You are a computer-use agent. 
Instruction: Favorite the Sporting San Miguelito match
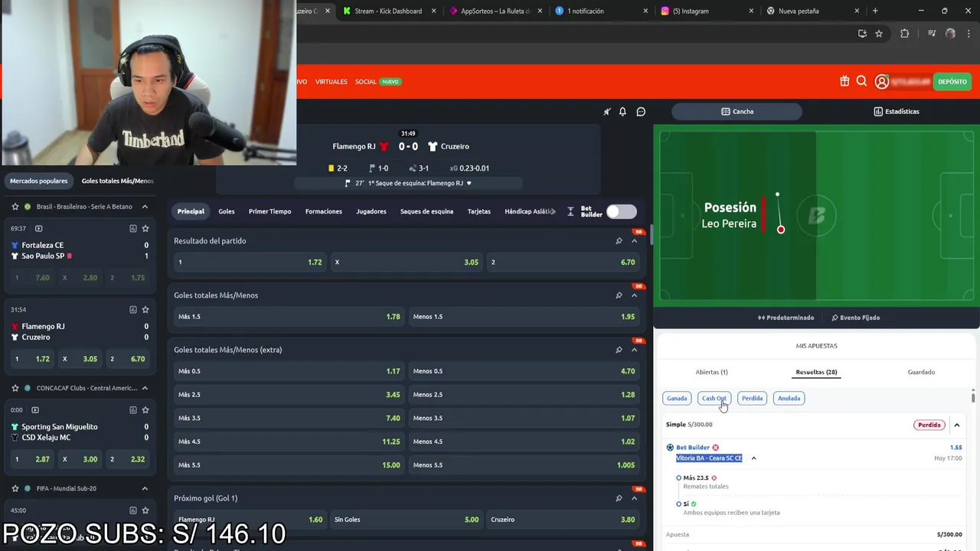(145, 409)
